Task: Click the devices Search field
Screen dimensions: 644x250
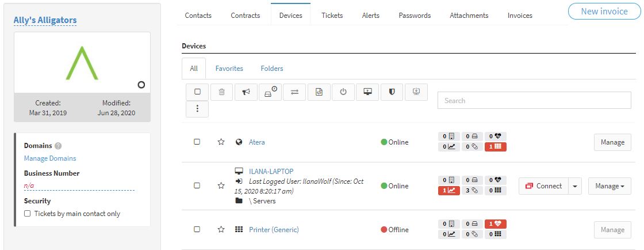Action: click(534, 100)
